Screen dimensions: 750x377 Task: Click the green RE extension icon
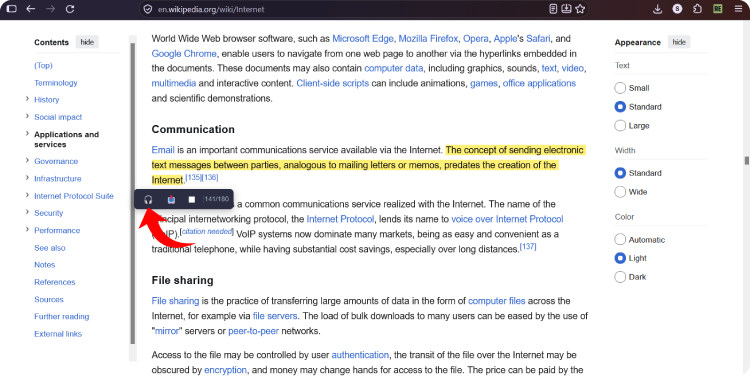[718, 9]
